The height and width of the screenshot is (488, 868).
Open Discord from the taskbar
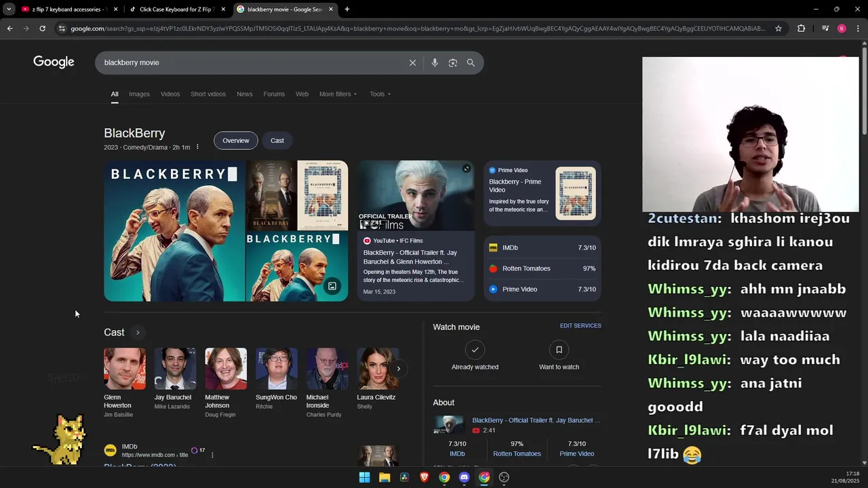464,477
